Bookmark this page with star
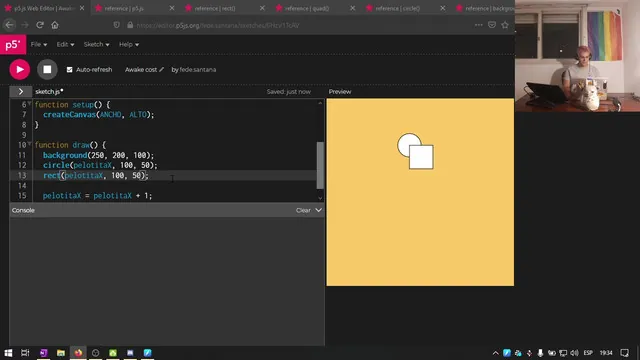640x360 pixels. point(505,25)
